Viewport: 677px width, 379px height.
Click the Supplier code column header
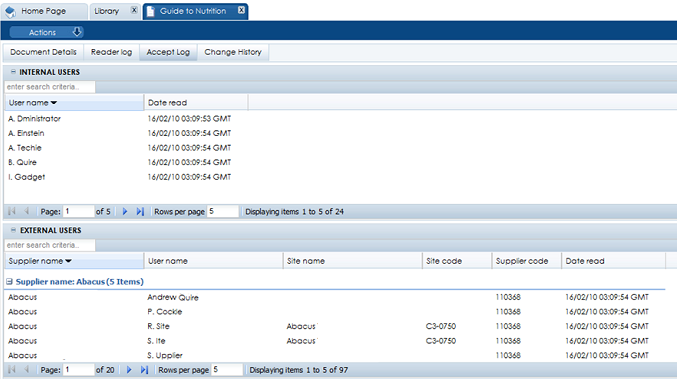coord(526,261)
